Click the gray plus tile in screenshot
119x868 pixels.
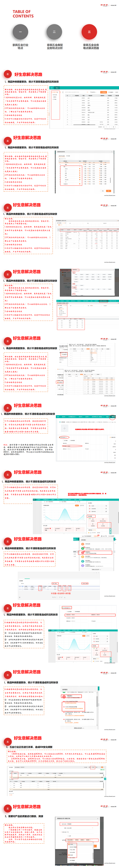[x=65, y=428]
